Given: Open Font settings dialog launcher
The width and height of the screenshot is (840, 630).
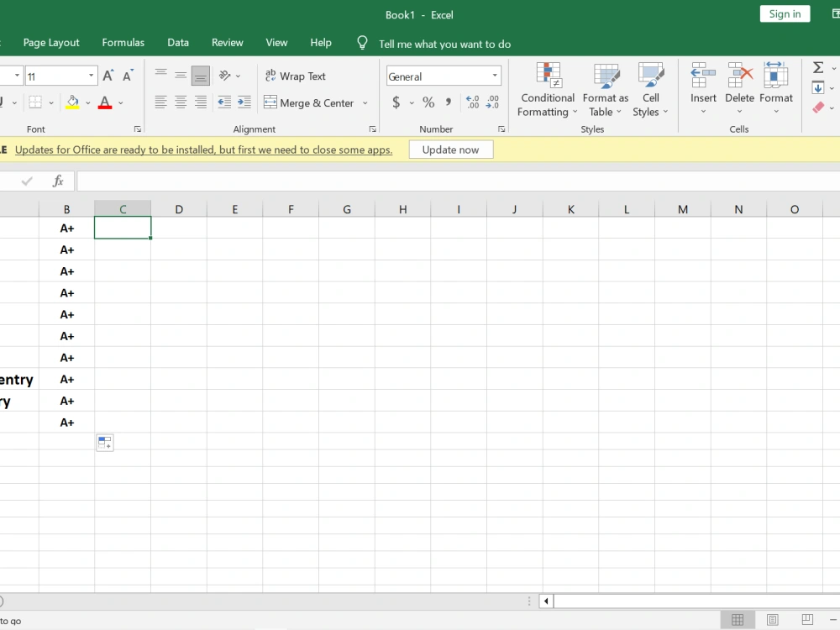Looking at the screenshot, I should [x=138, y=129].
